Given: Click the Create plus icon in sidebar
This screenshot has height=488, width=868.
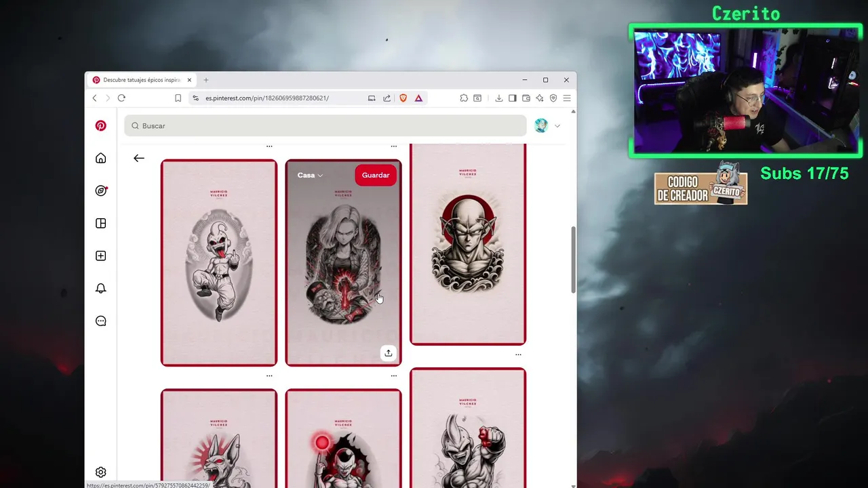Looking at the screenshot, I should 100,256.
